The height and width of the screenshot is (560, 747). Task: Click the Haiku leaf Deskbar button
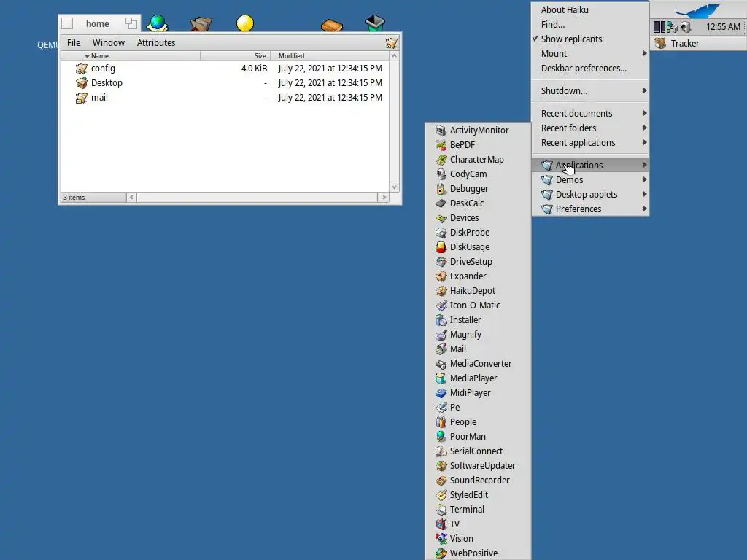tap(698, 10)
